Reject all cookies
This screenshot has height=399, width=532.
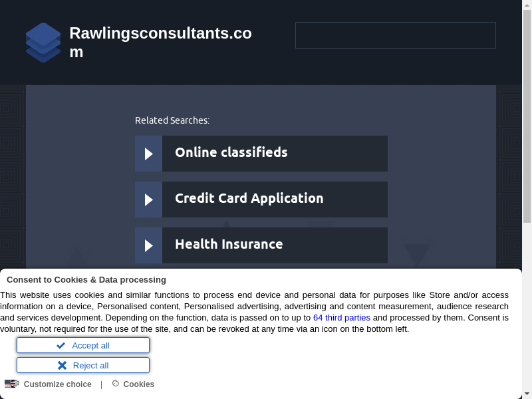coord(83,365)
